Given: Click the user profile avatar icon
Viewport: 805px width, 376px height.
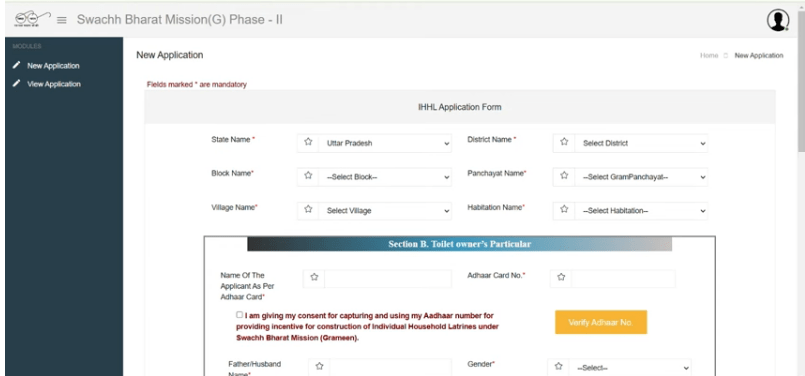Looking at the screenshot, I should pos(778,20).
